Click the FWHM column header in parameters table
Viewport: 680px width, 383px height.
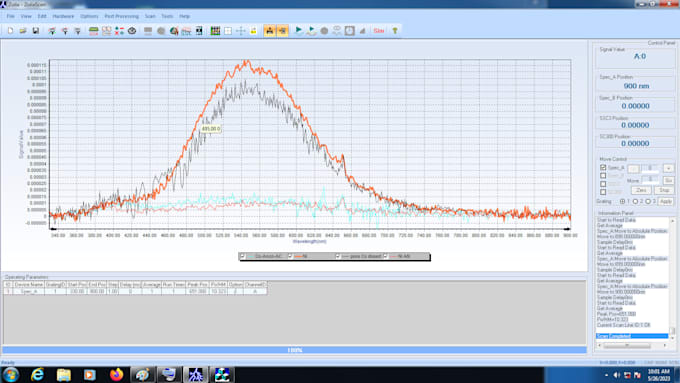pos(218,285)
